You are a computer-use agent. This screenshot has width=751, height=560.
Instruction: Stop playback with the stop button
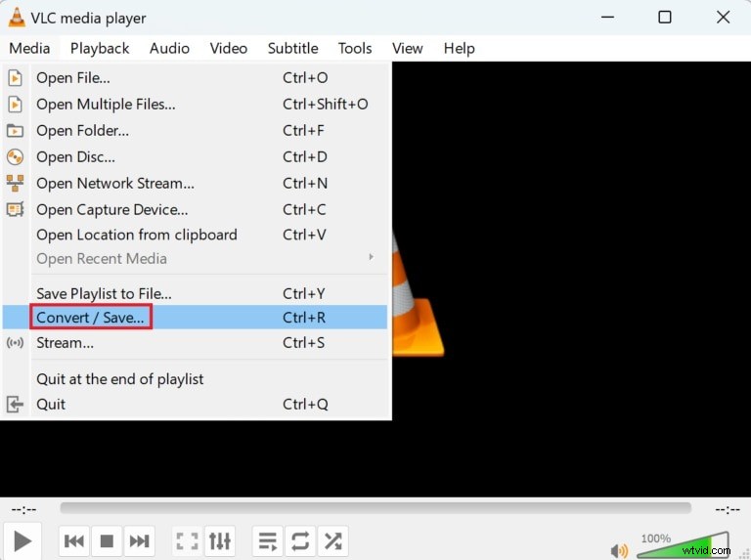click(x=107, y=541)
